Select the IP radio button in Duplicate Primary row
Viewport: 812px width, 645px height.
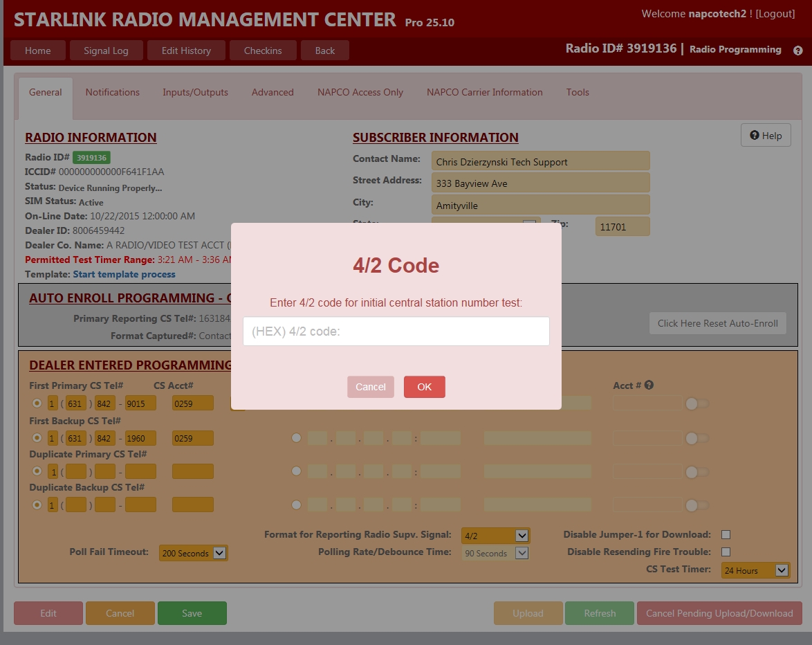[x=296, y=471]
